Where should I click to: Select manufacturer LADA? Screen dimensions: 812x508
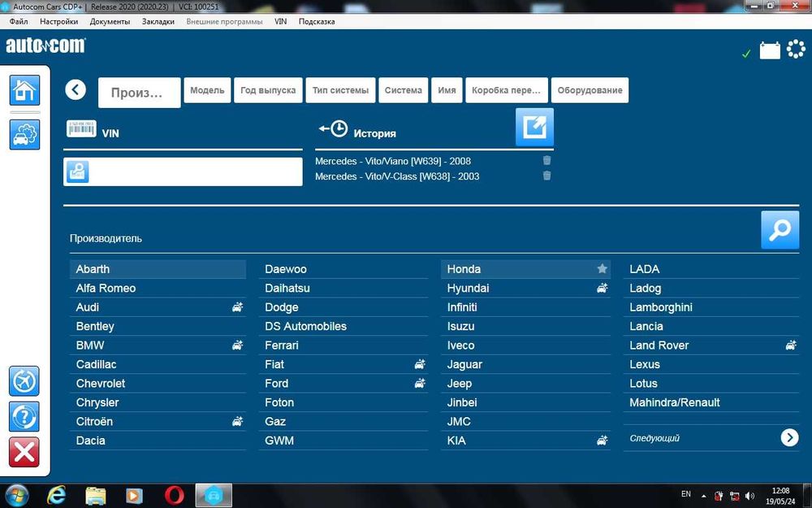711,269
